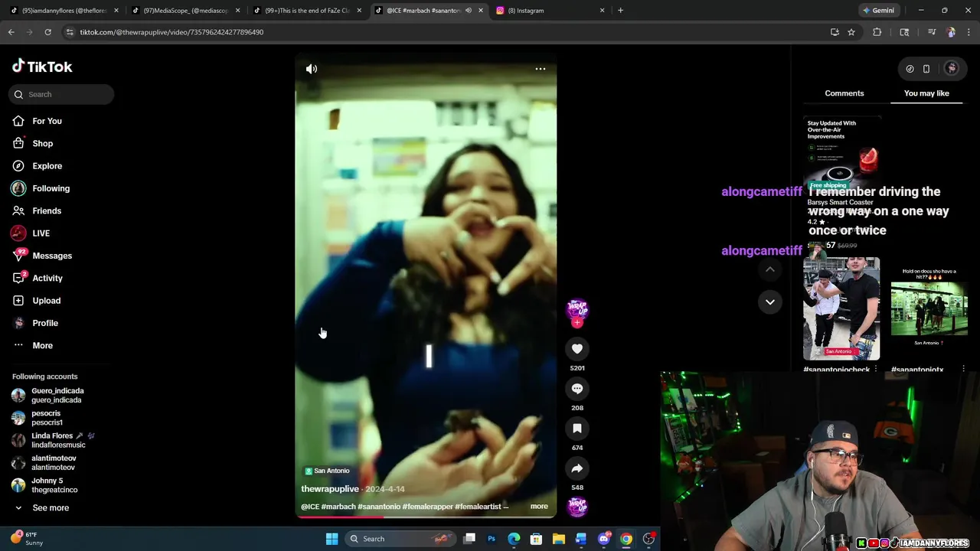Open the weather widget showing 61°F Sunny

(28, 539)
